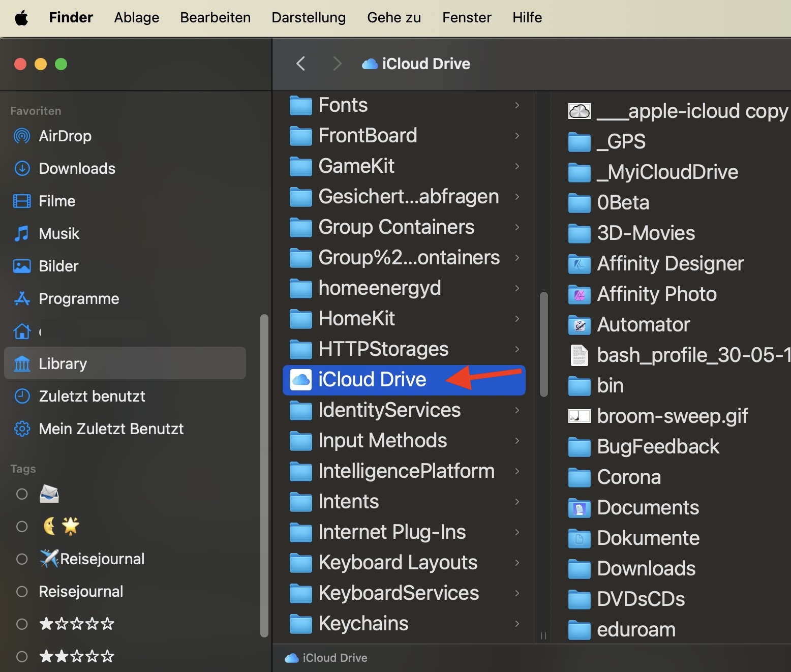The width and height of the screenshot is (791, 672).
Task: Open the Apple menu icon
Action: coord(21,18)
